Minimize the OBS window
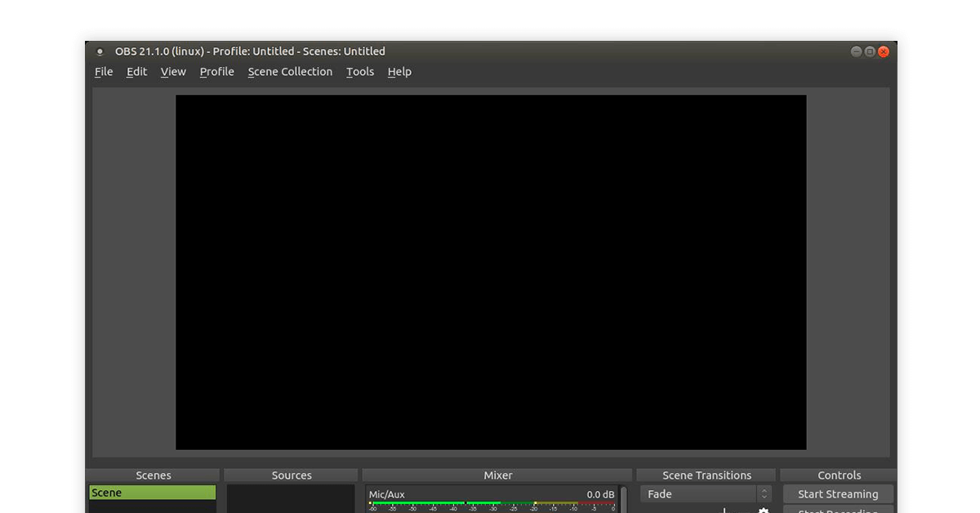The width and height of the screenshot is (980, 513). (857, 51)
